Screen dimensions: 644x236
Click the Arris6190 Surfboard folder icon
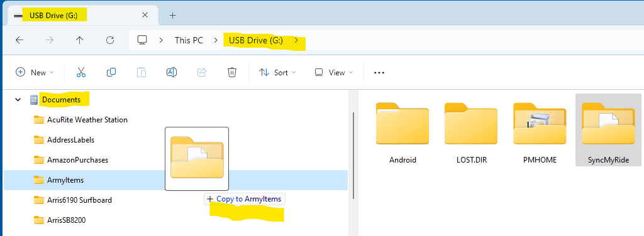[x=39, y=200]
